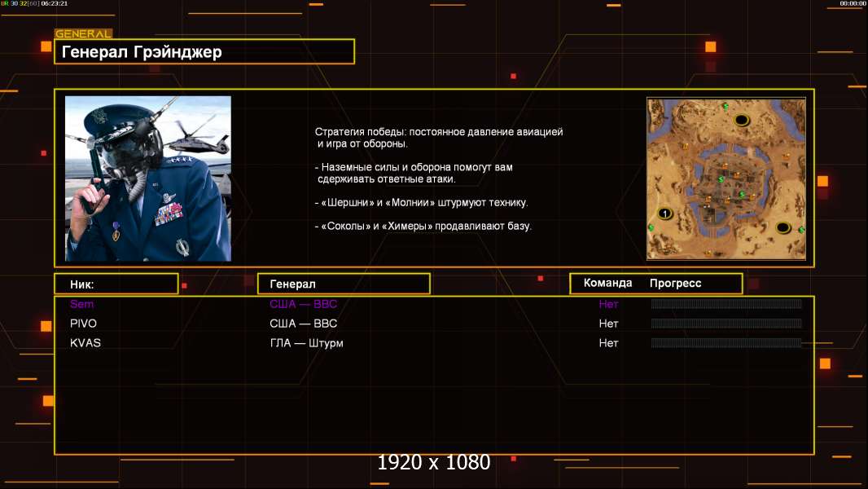Click 'ГЛА — Штурм' general entry
The width and height of the screenshot is (868, 489).
[307, 343]
